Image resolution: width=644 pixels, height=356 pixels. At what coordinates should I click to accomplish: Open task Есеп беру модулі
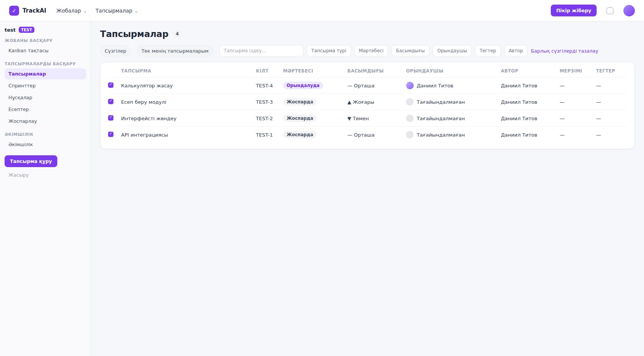coord(144,102)
